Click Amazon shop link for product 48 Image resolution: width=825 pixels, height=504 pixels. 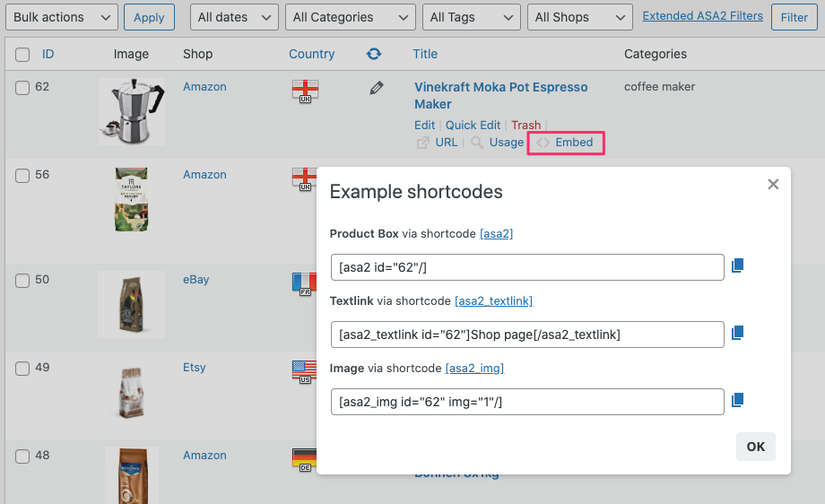(204, 455)
